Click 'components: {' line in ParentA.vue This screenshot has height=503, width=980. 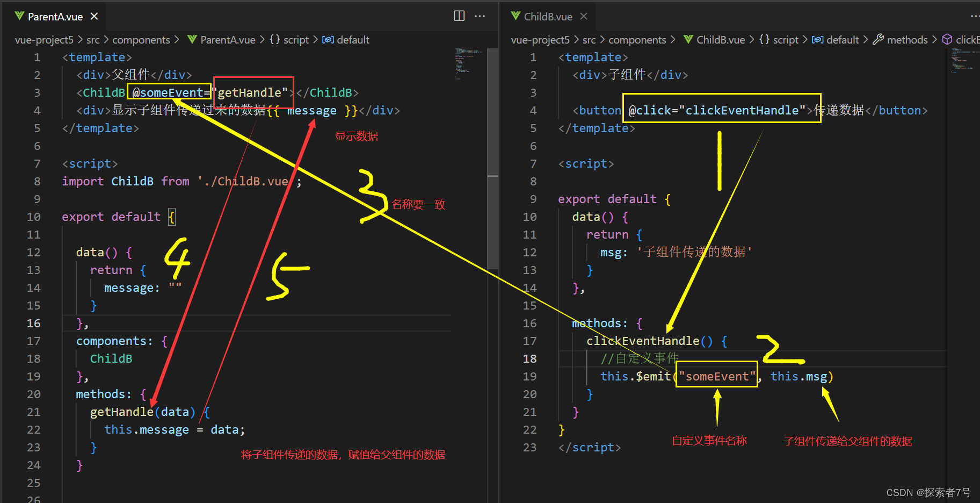point(122,341)
